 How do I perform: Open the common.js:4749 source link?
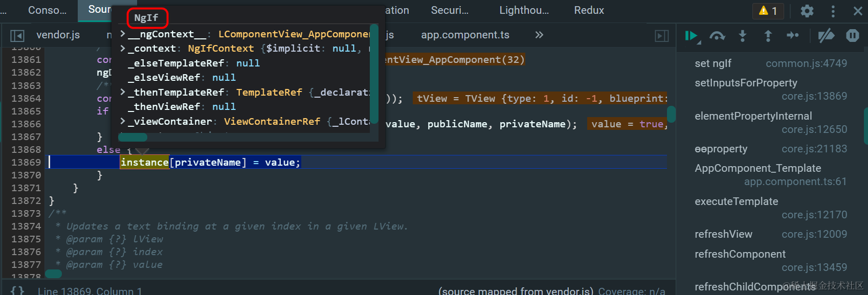click(x=806, y=63)
